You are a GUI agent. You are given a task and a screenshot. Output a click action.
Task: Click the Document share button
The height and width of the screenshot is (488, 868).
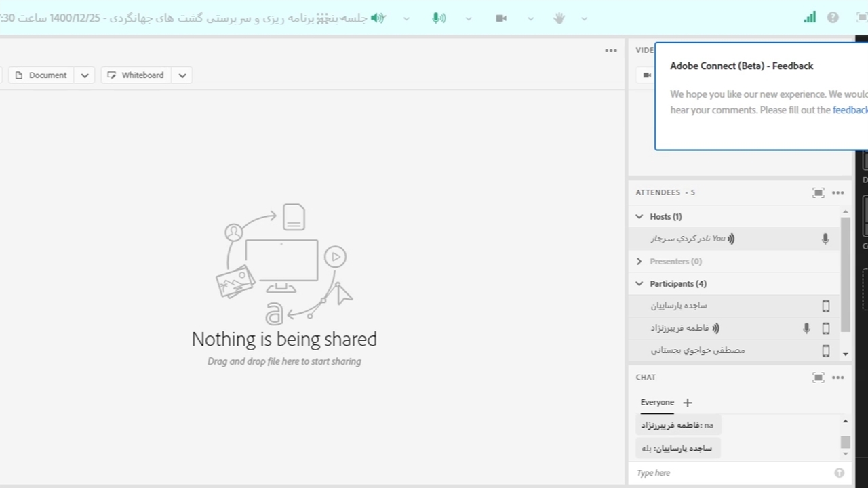coord(41,75)
